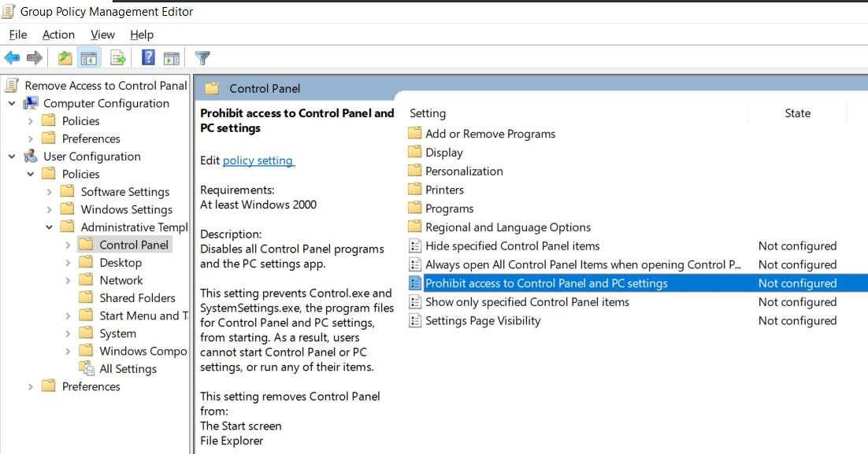This screenshot has height=454, width=868.
Task: Click the Control Panel header folder icon
Action: [x=212, y=88]
